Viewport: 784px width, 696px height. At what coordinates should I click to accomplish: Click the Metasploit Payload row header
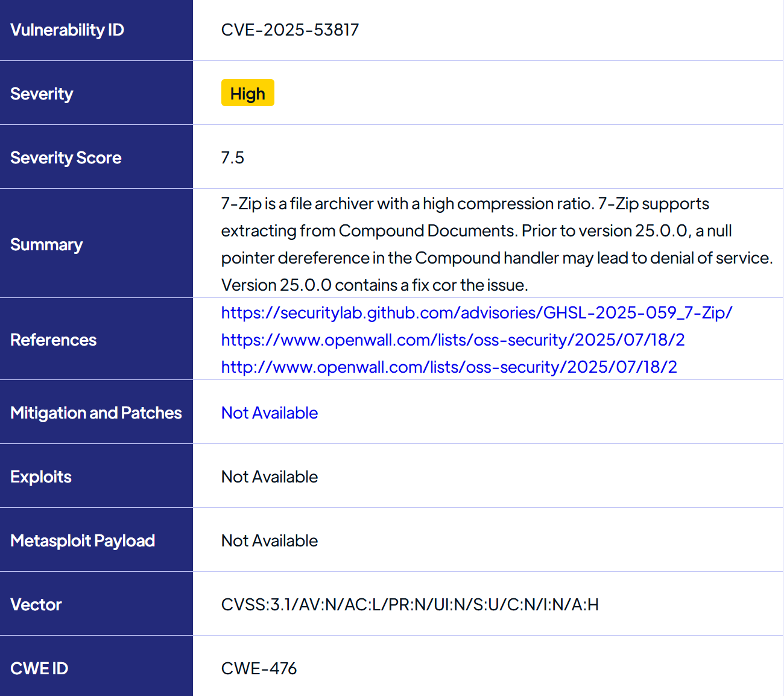tap(96, 540)
